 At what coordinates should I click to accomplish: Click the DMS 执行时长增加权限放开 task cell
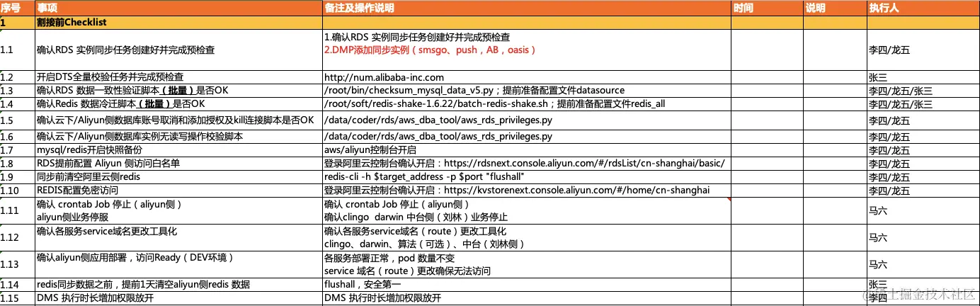tap(178, 298)
